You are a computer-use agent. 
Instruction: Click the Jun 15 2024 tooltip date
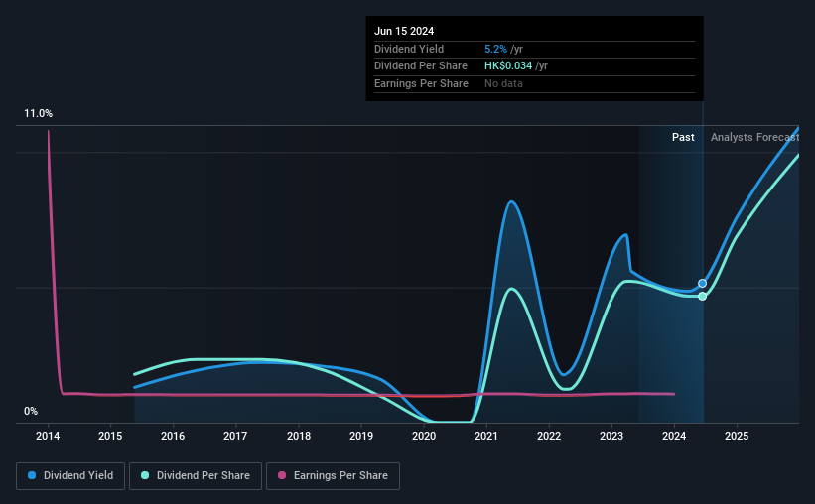click(404, 31)
